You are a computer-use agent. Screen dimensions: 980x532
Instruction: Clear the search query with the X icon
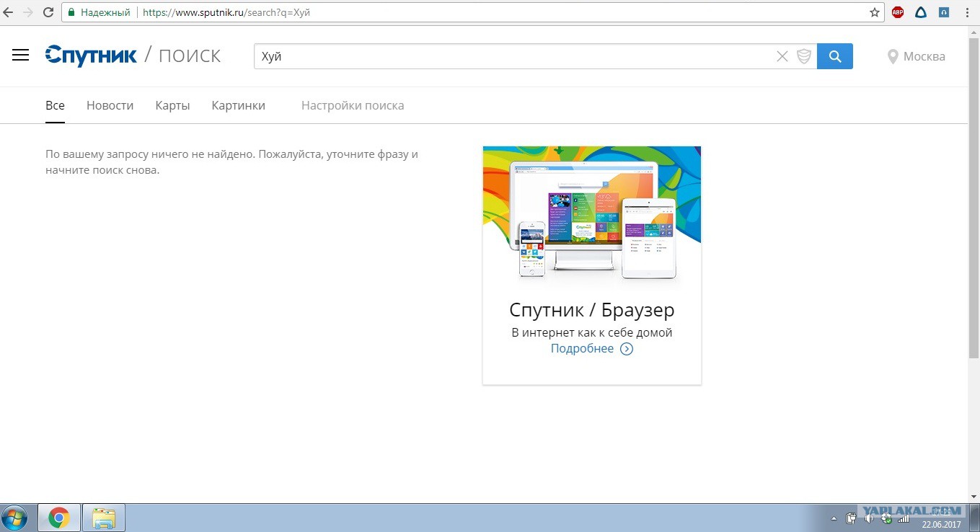tap(782, 56)
